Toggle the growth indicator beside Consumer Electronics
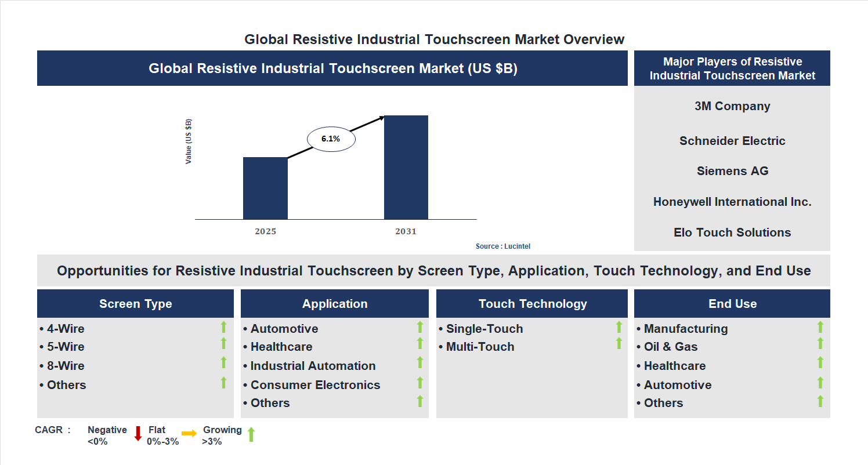 [x=419, y=383]
